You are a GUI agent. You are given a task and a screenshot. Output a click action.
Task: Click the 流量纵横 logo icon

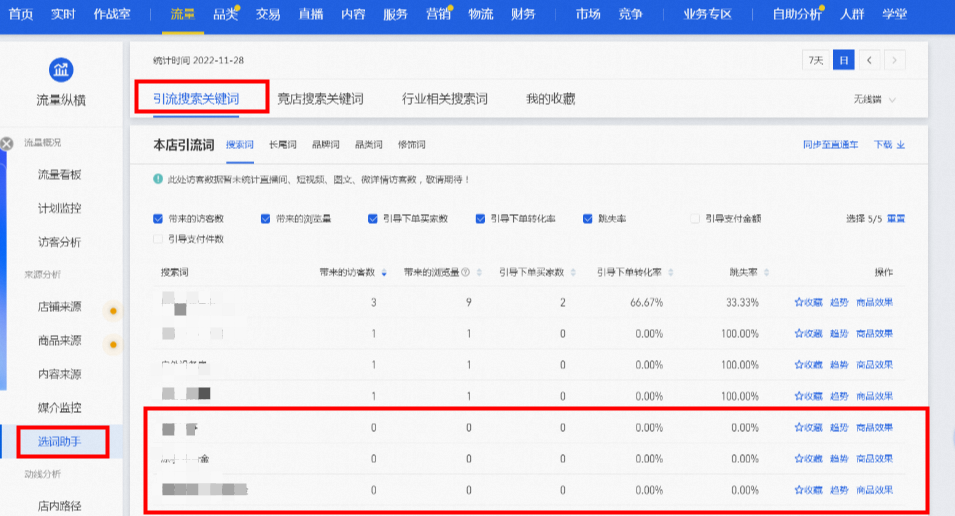coord(61,70)
